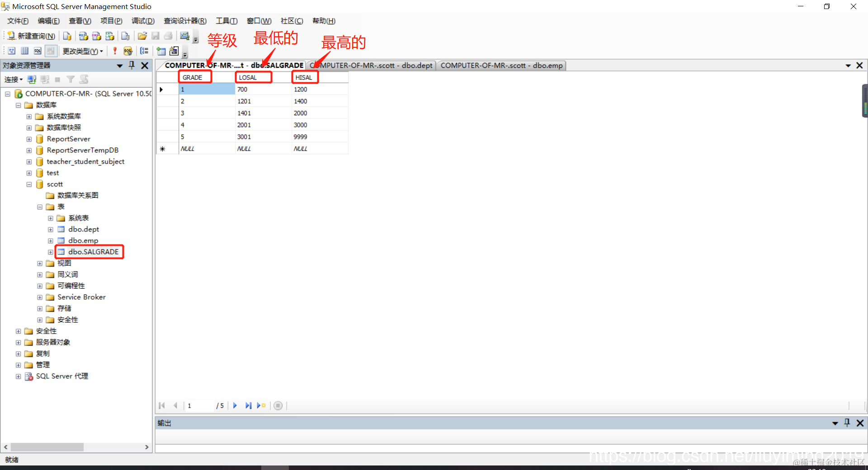Move to previous record navigation button
Viewport: 868px width, 470px height.
(x=175, y=405)
